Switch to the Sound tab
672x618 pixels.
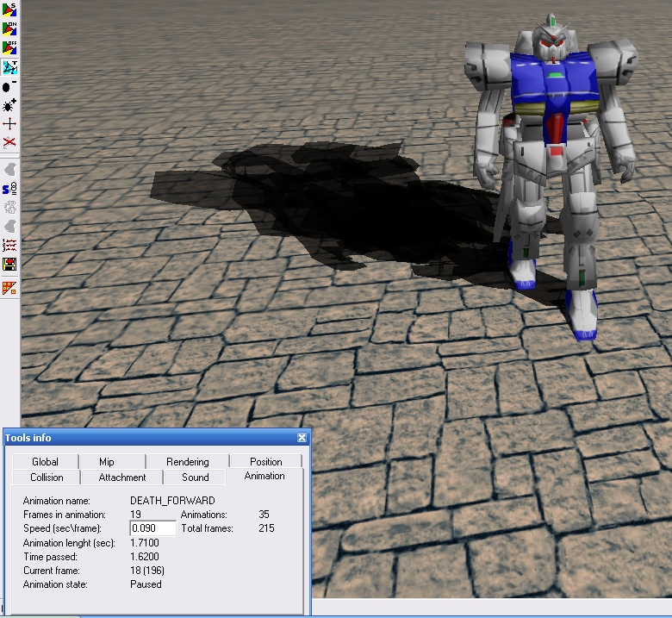coord(196,478)
